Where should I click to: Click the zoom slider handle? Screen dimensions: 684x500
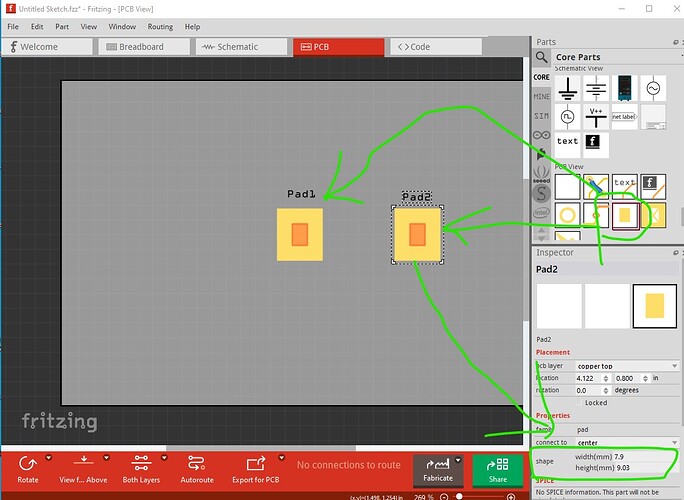click(x=459, y=497)
